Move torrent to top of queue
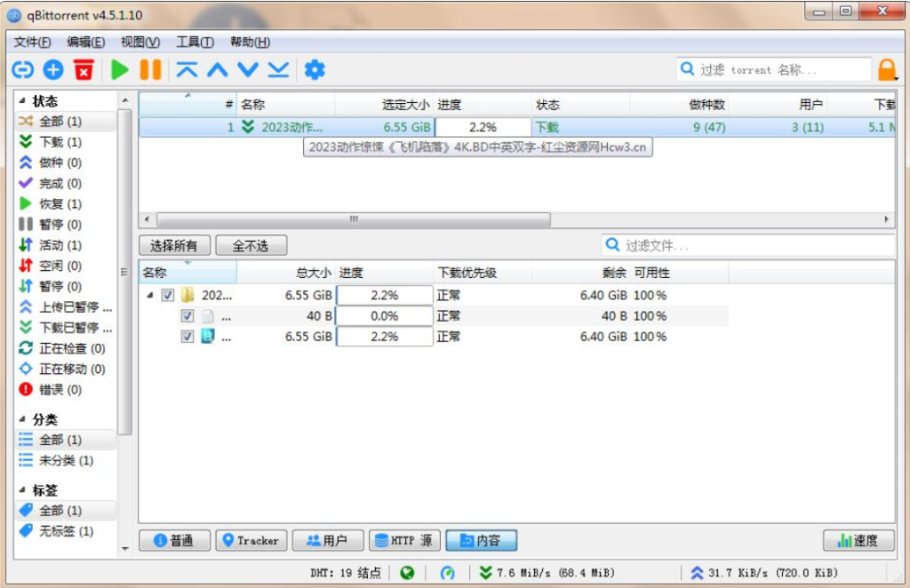This screenshot has width=910, height=588. pyautogui.click(x=187, y=69)
